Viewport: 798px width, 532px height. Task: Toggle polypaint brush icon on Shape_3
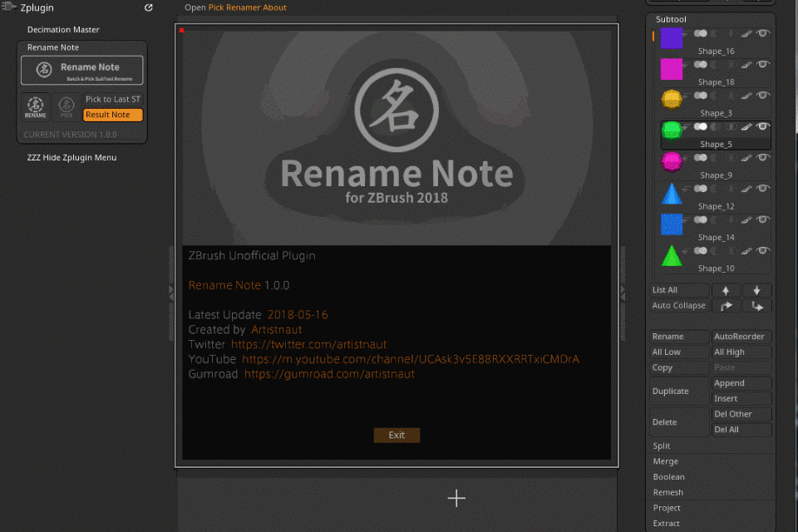pyautogui.click(x=746, y=96)
